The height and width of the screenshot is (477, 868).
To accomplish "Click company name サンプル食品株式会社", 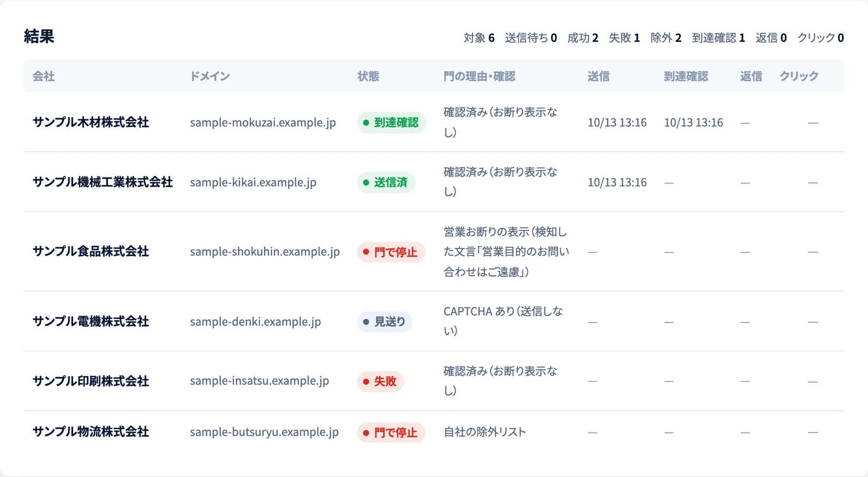I will tap(91, 251).
